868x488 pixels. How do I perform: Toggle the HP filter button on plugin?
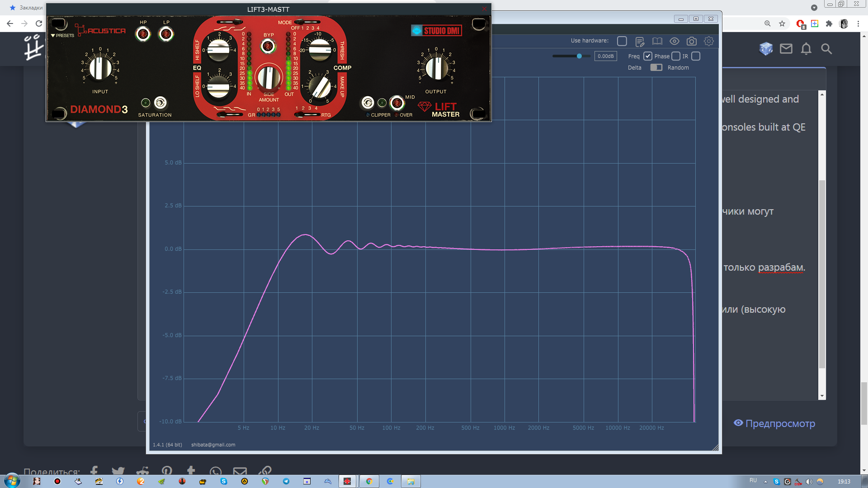(x=143, y=34)
